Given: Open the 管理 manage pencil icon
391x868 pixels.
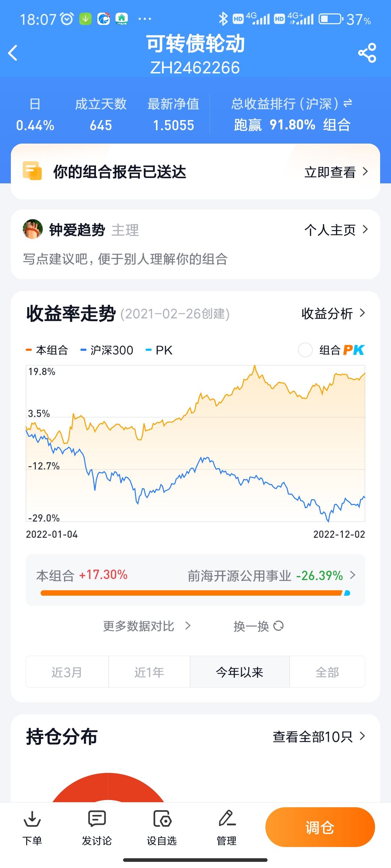Looking at the screenshot, I should (x=227, y=820).
